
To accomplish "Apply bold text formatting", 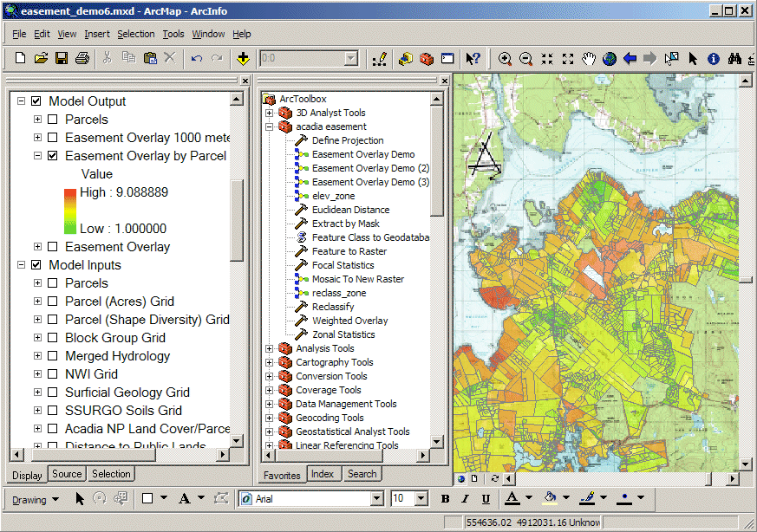I will coord(445,499).
